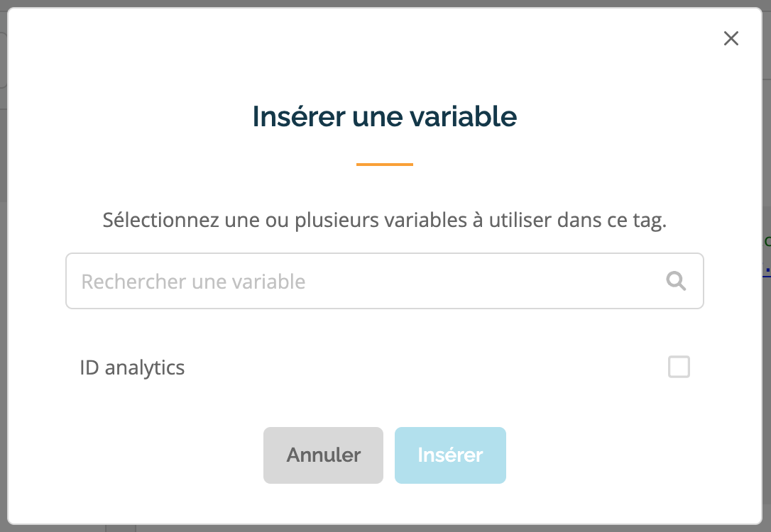Click the Insérer une variable heading
The width and height of the screenshot is (771, 532).
pos(385,116)
